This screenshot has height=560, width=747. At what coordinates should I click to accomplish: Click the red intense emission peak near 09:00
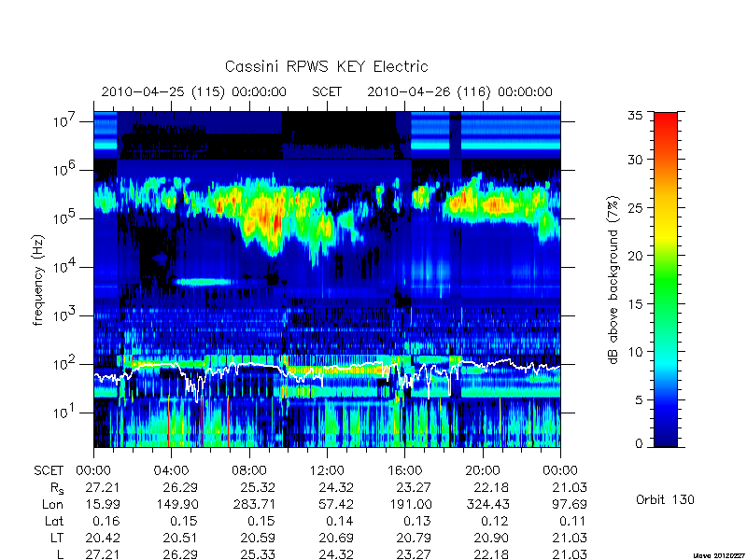point(275,222)
